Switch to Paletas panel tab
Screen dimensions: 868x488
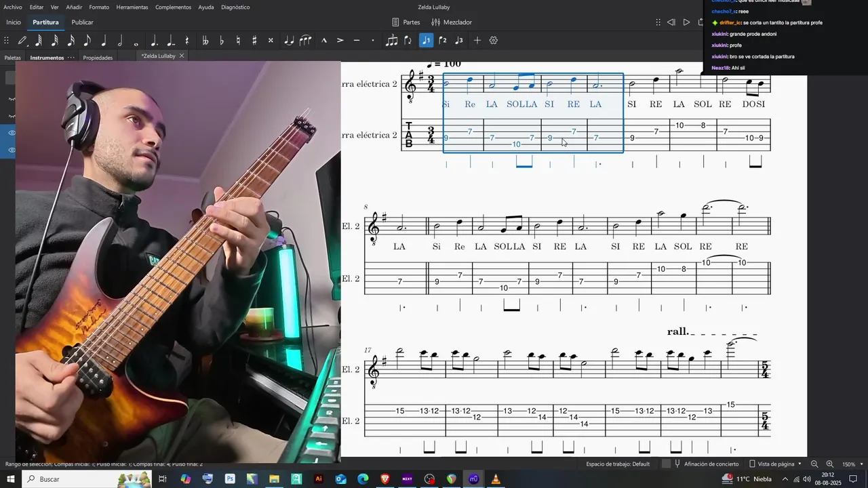pos(13,58)
